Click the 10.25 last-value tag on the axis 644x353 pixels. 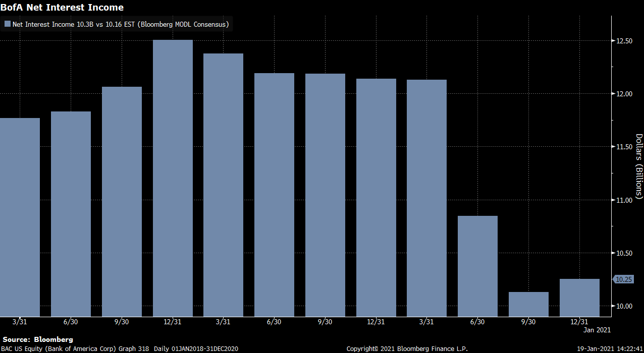(624, 279)
